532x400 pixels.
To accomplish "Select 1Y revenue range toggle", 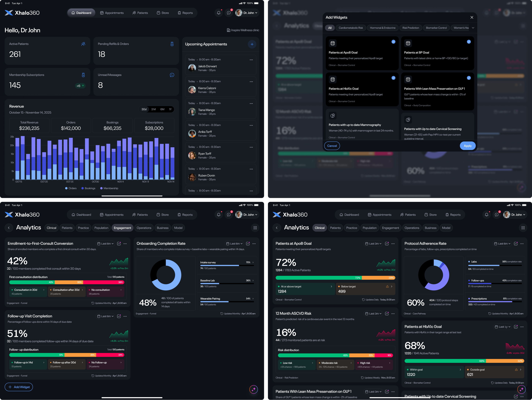I will point(170,109).
